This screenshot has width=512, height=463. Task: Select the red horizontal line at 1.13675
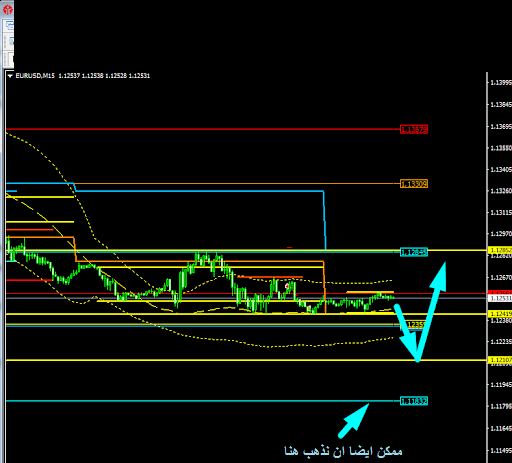(203, 129)
